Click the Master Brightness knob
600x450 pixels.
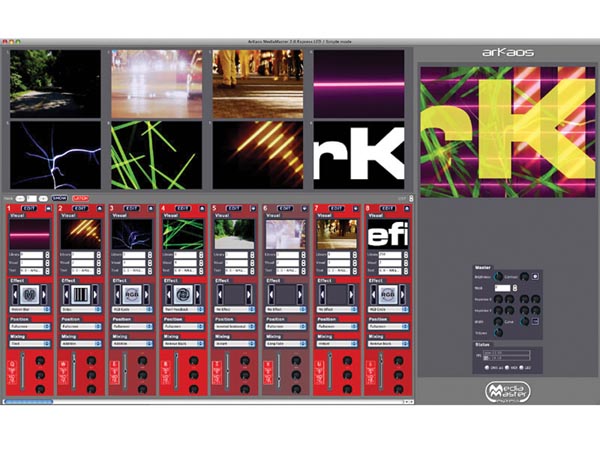coord(498,277)
